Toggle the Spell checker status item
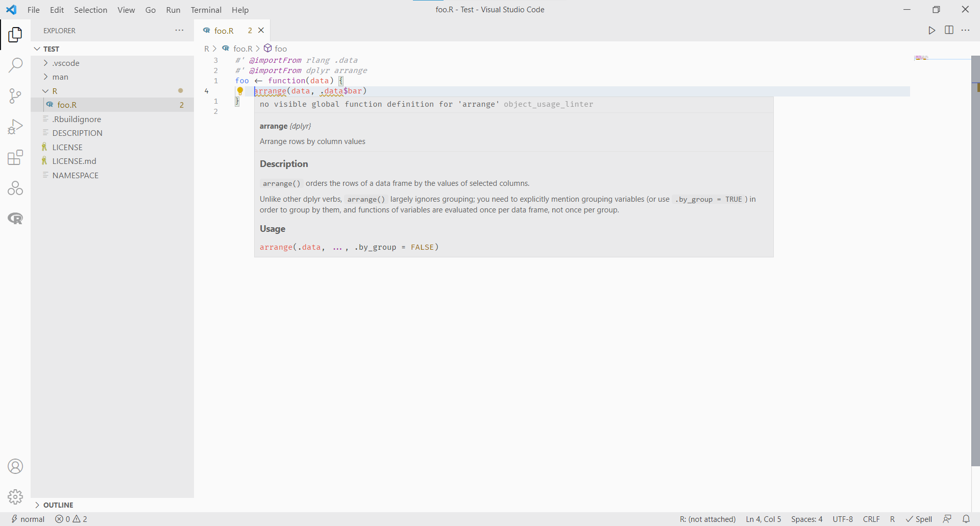 tap(919, 519)
